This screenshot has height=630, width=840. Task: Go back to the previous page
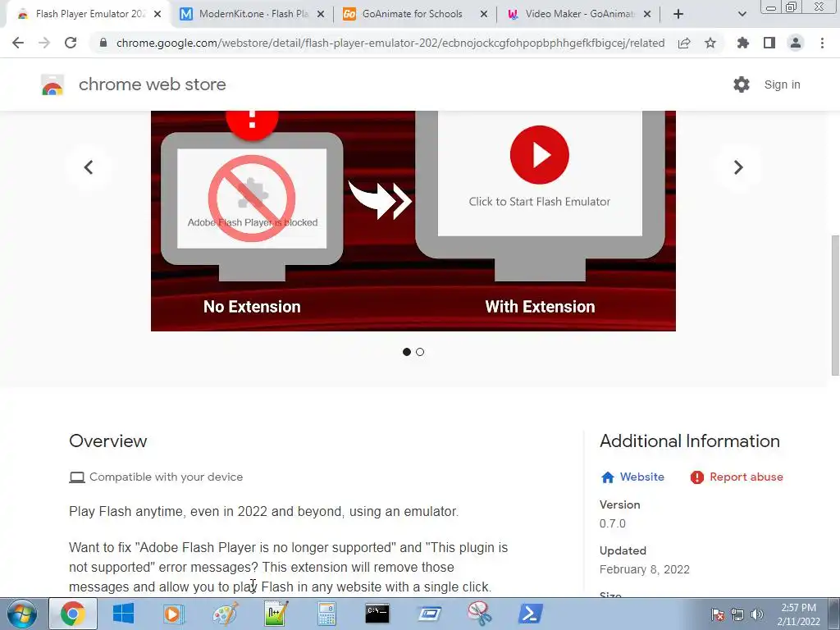[18, 43]
